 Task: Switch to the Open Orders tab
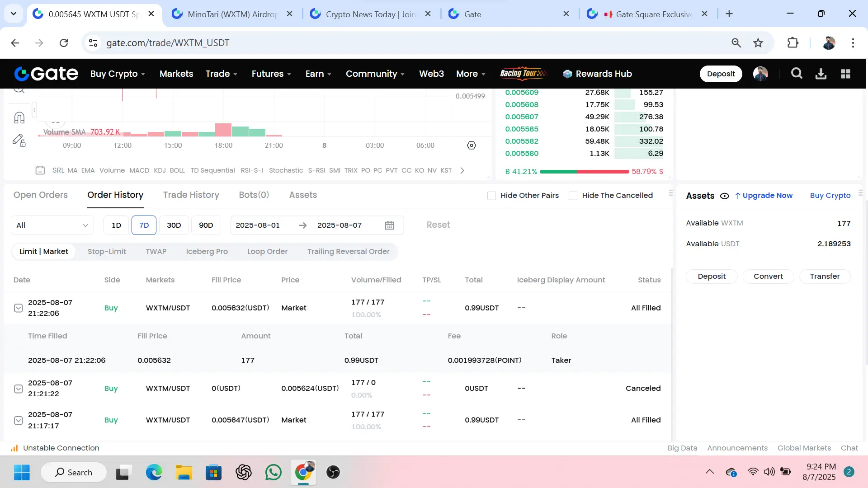tap(41, 195)
